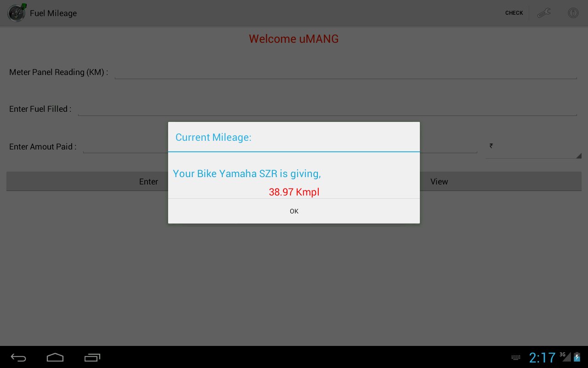Select CHECK in the action bar
The image size is (588, 368).
click(514, 13)
